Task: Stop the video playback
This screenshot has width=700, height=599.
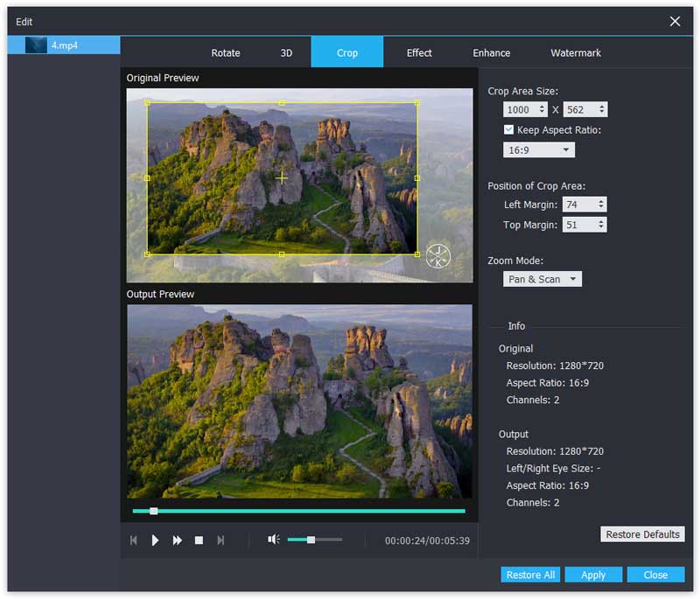Action: [x=199, y=540]
